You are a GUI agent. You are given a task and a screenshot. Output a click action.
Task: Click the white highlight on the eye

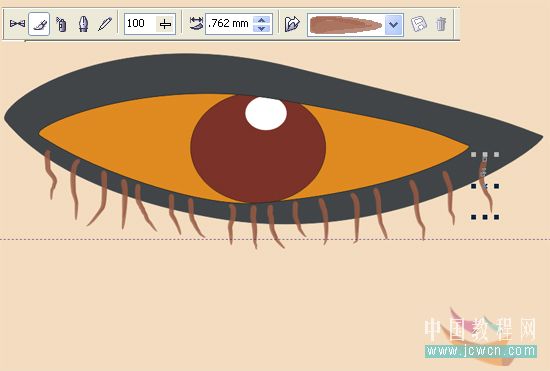(x=266, y=114)
